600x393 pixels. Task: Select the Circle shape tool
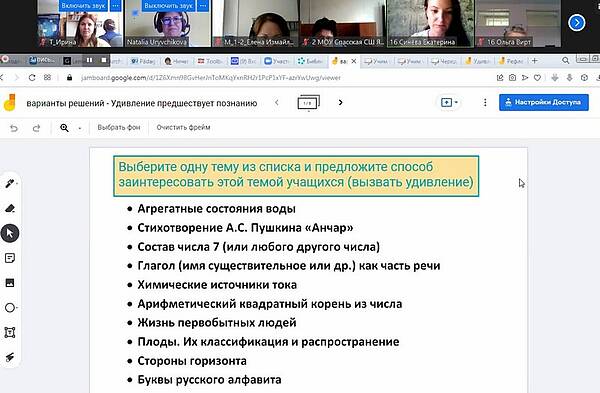click(x=10, y=308)
